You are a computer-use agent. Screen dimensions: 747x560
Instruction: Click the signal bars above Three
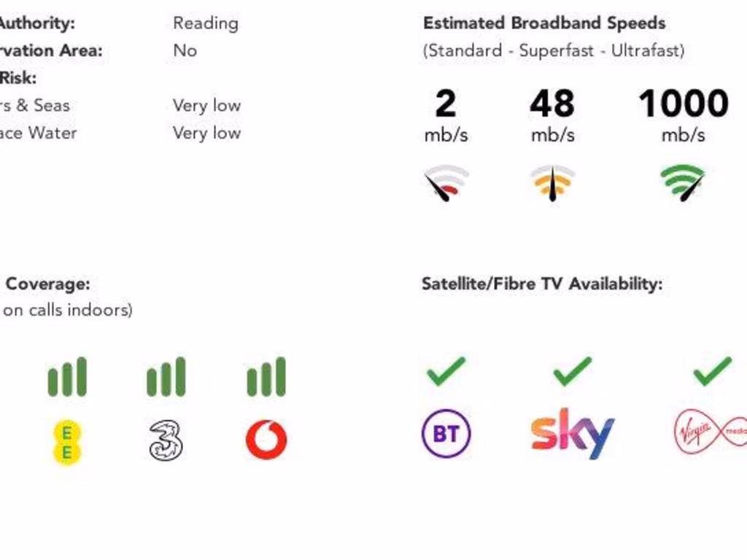pos(166,377)
